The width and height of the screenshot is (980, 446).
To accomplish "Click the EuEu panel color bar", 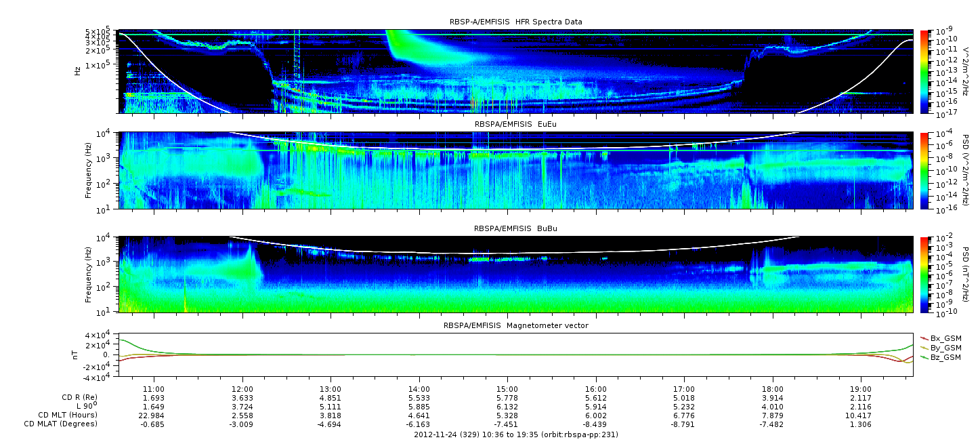I will 924,170.
